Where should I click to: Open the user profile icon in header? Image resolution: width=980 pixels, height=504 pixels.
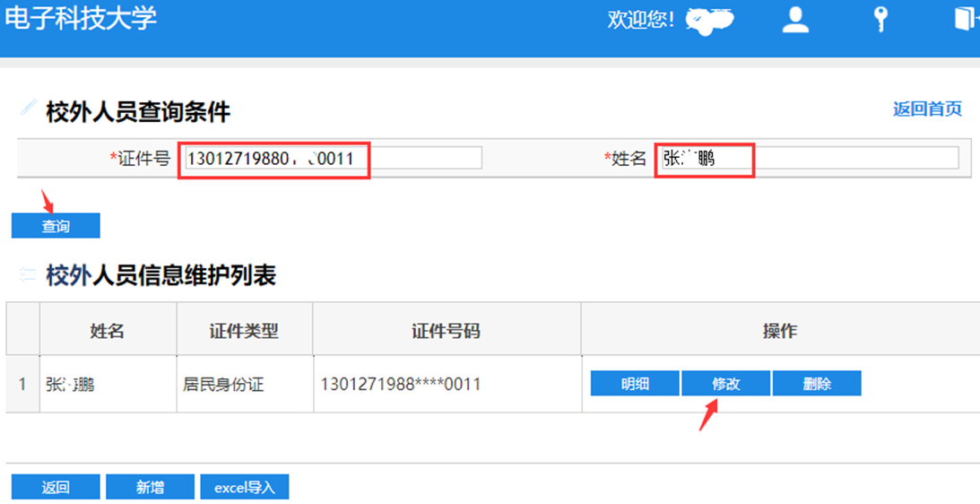coord(795,20)
